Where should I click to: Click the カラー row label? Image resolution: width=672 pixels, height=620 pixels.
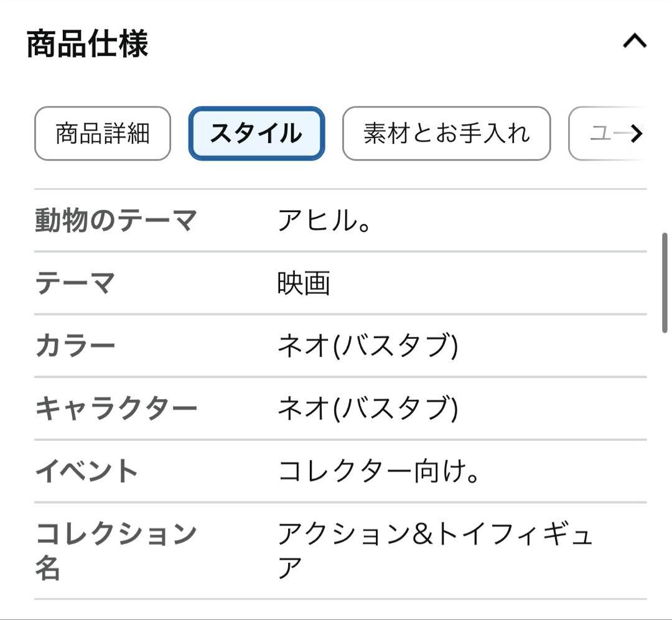point(75,346)
